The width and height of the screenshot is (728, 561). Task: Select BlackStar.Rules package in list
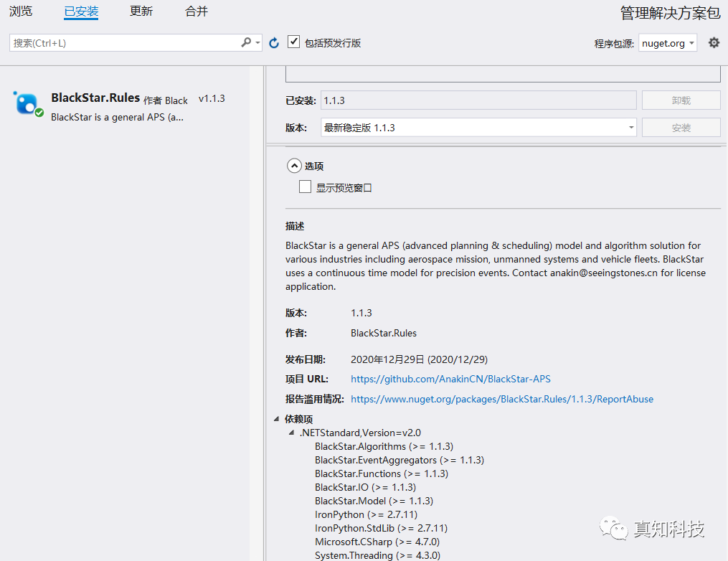[x=124, y=107]
